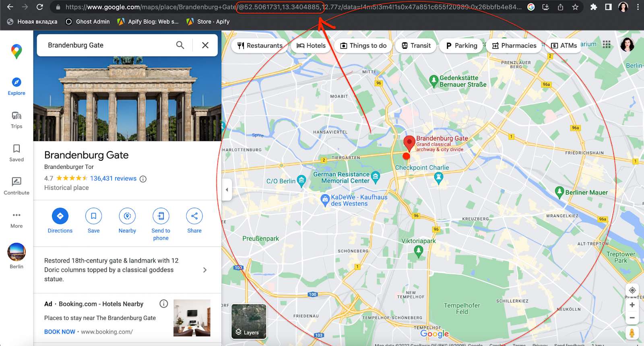Search Nearby Brandenburg Gate
The width and height of the screenshot is (644, 346).
click(127, 221)
